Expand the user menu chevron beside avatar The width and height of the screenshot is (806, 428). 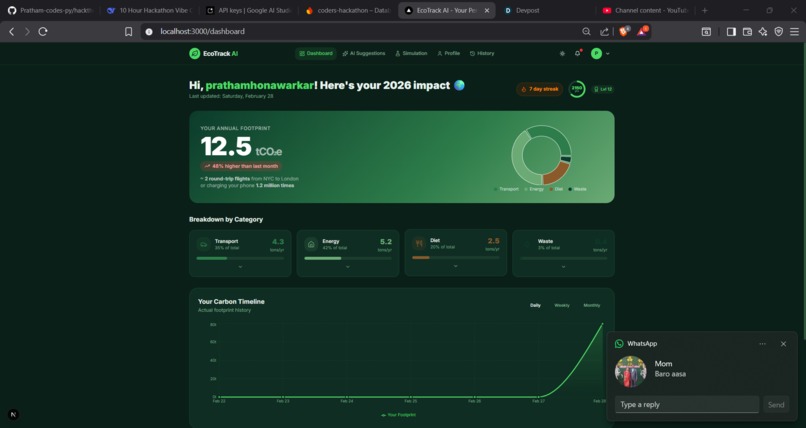[x=608, y=53]
